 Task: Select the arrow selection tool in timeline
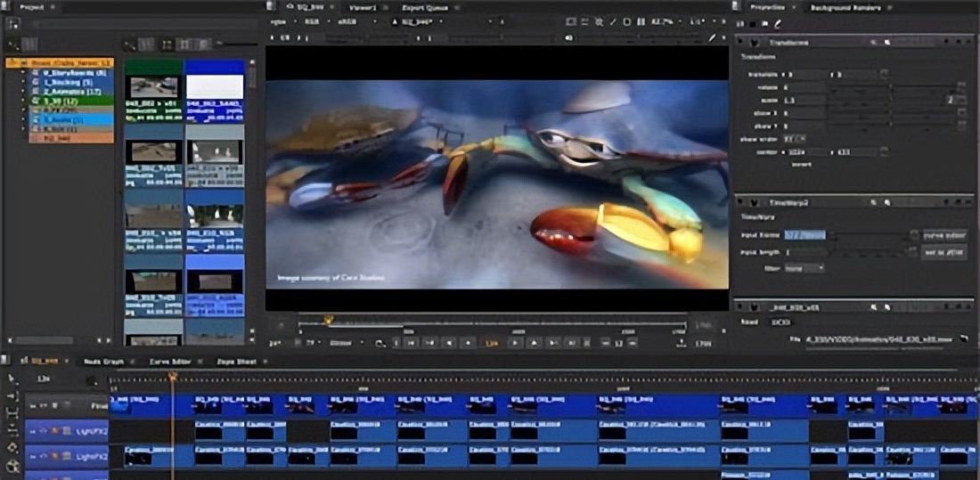point(12,378)
